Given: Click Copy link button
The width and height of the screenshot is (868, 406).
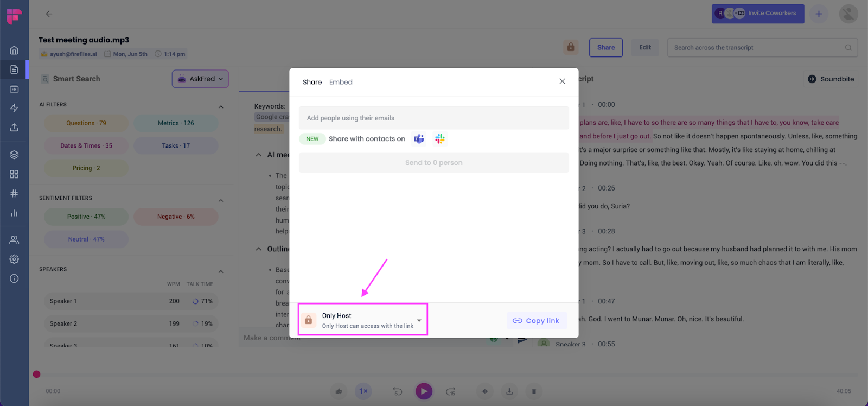Looking at the screenshot, I should coord(537,320).
